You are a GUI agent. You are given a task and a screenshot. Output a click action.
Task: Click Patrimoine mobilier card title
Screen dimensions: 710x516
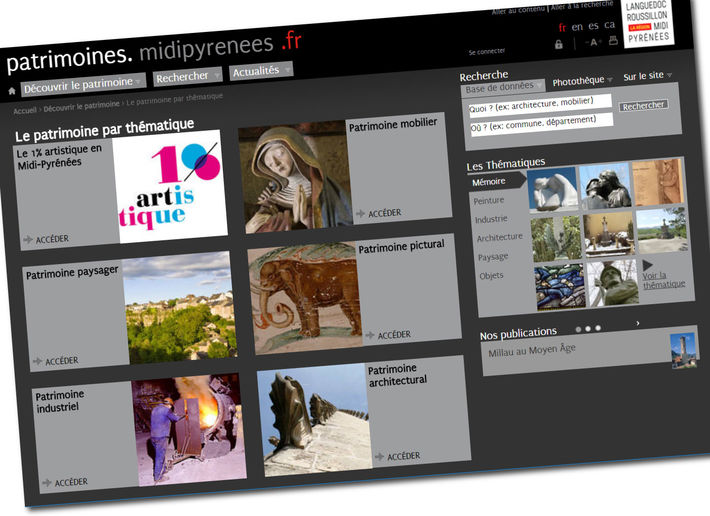click(x=393, y=124)
